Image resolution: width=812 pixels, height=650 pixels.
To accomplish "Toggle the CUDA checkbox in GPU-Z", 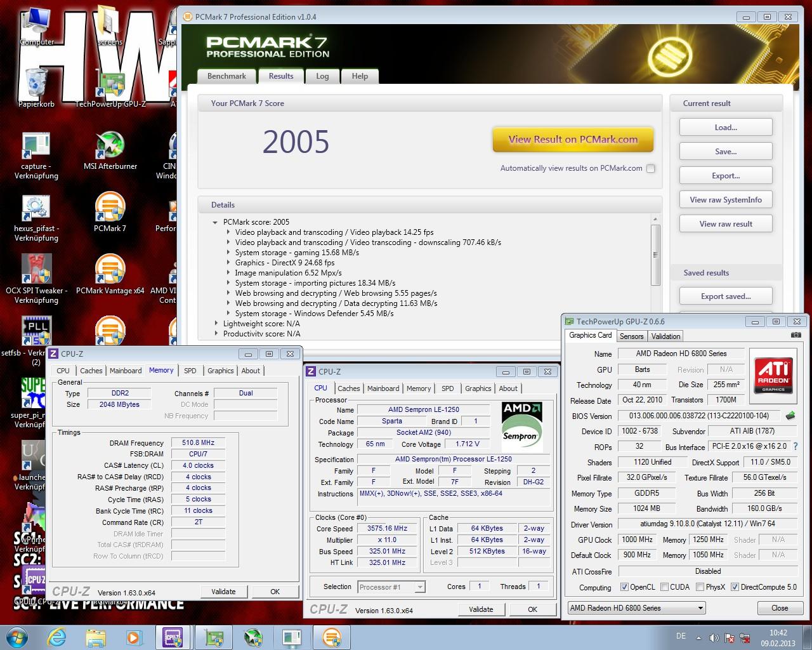I will click(x=664, y=587).
